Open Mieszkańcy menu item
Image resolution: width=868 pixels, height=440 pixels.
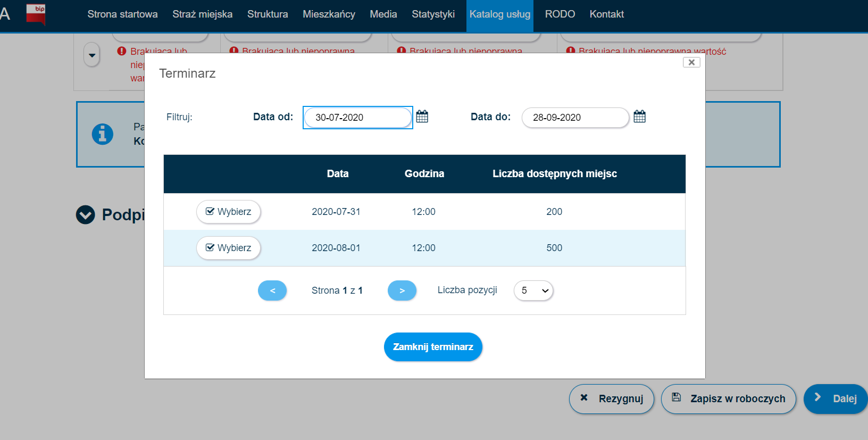point(329,14)
